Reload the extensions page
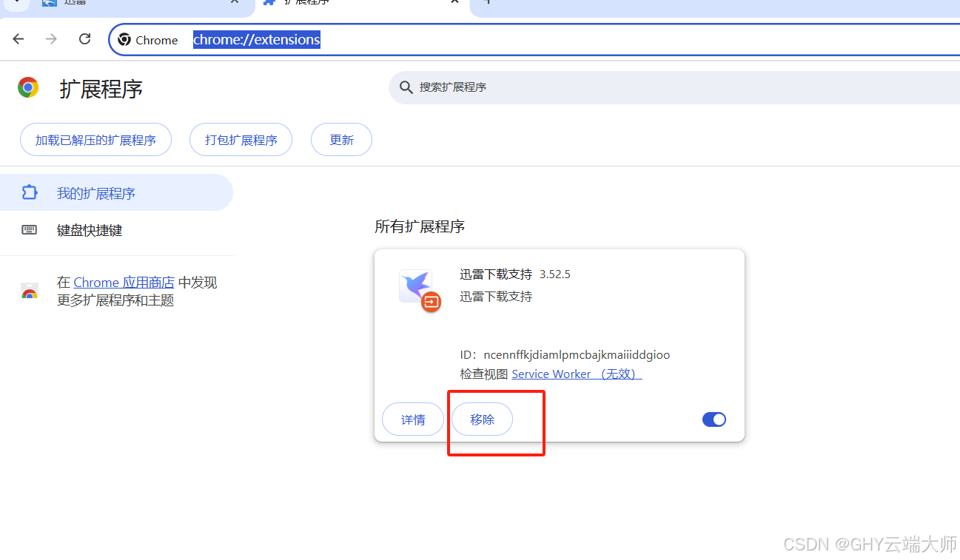This screenshot has width=960, height=560. pyautogui.click(x=85, y=39)
